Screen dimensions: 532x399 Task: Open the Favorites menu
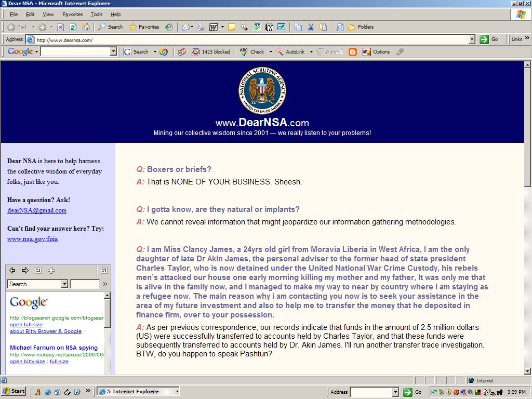(72, 14)
